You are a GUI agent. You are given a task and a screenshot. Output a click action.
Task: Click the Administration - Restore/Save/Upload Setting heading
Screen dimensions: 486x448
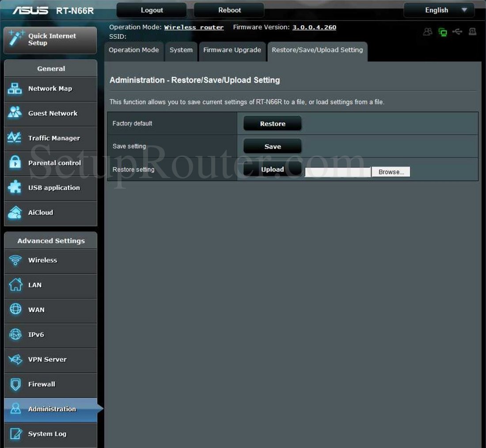pyautogui.click(x=195, y=80)
